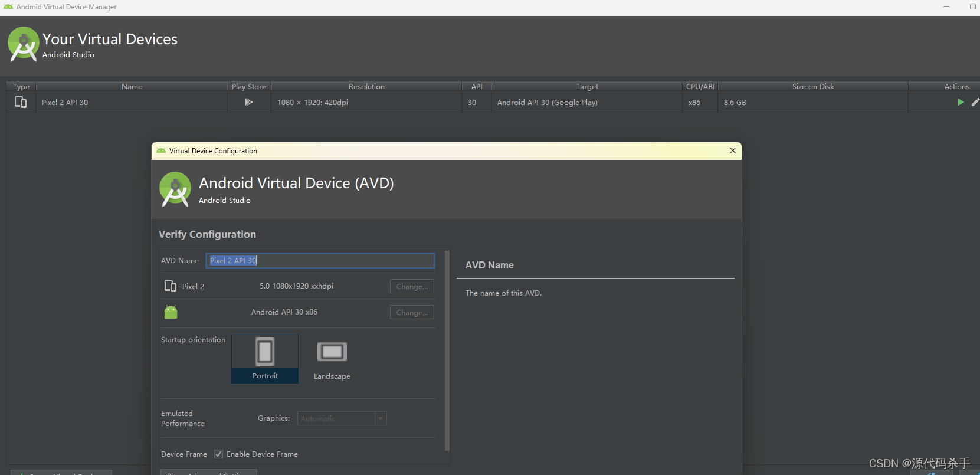
Task: Click the 1080 × 1920: 420dpi resolution cell
Action: pos(366,102)
